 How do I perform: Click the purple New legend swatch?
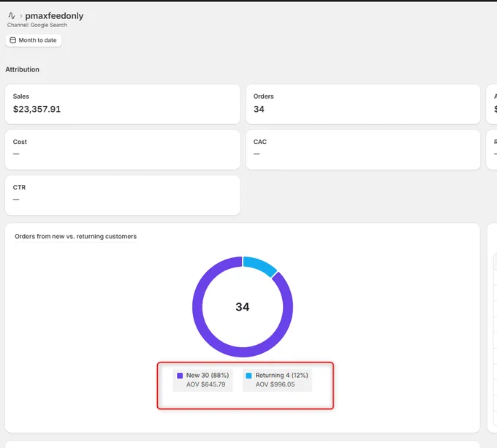pyautogui.click(x=180, y=376)
